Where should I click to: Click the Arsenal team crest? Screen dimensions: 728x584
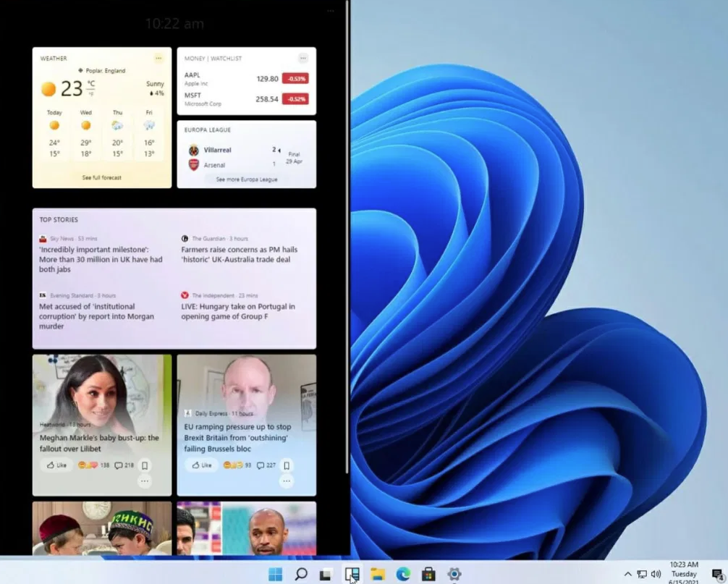coord(194,165)
